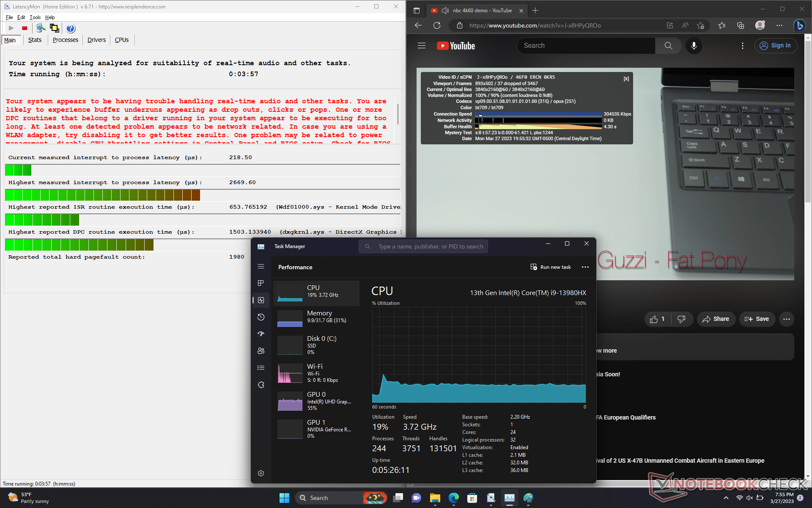Close YouTube stats for nerds panel
This screenshot has width=812, height=508.
pos(626,79)
